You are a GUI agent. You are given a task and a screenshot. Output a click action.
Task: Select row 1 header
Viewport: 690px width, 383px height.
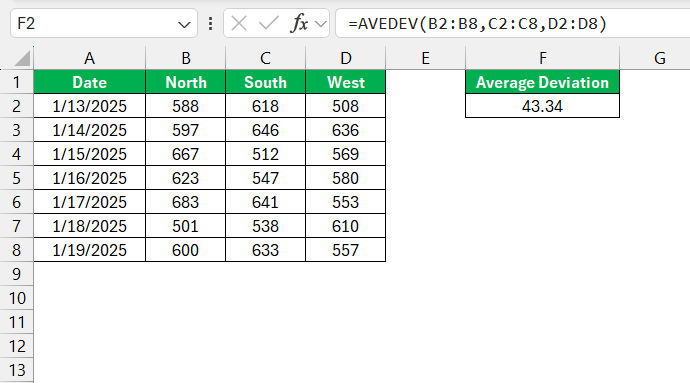coord(17,82)
